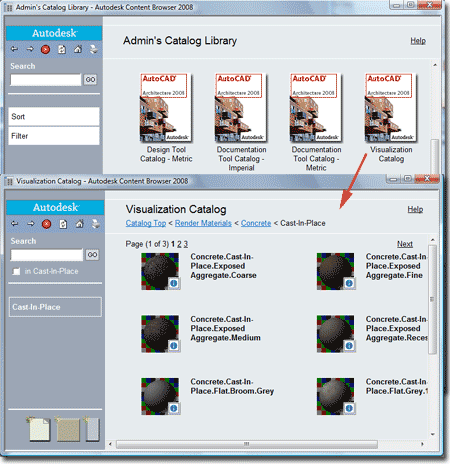
Task: Click Home icon in Admin's Catalog Library window
Action: tap(78, 49)
